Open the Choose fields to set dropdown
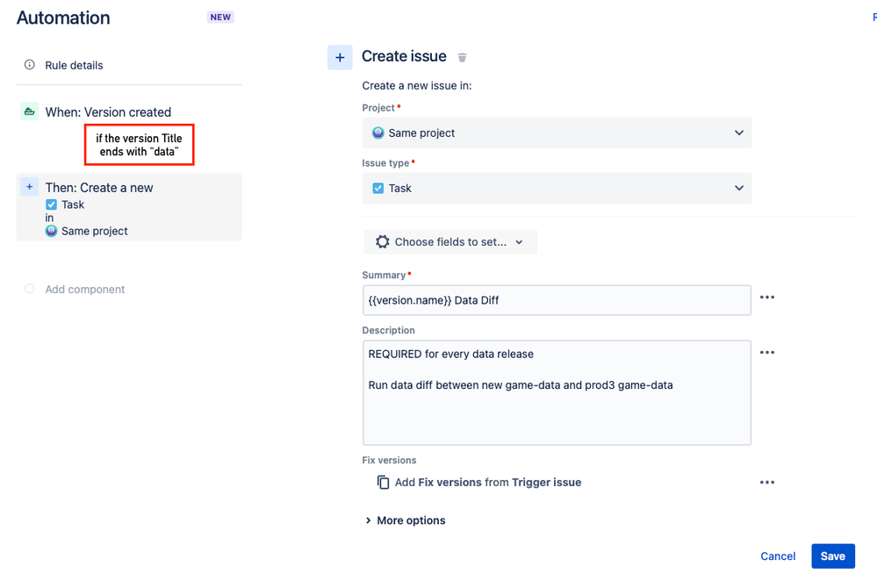Image resolution: width=877 pixels, height=588 pixels. coord(450,242)
